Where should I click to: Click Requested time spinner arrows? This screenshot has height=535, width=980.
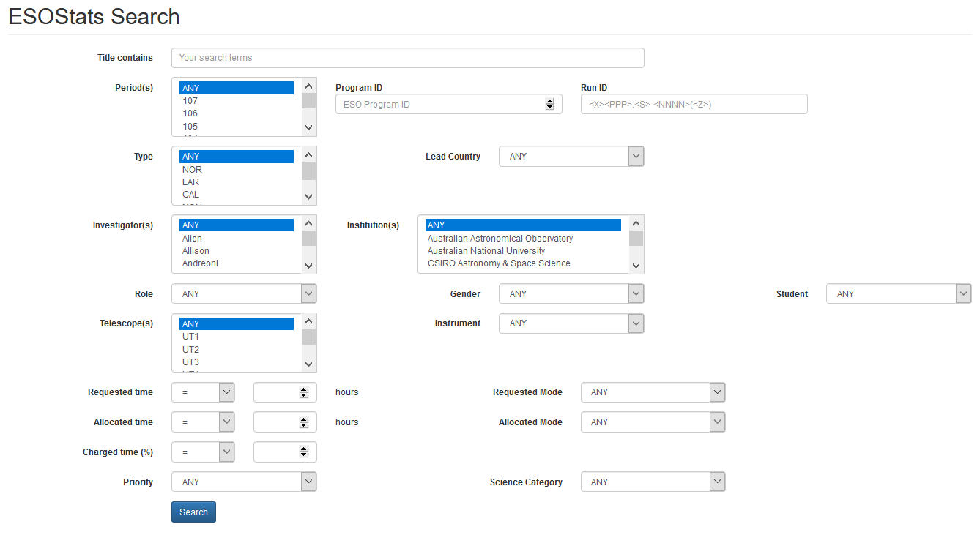click(x=303, y=392)
